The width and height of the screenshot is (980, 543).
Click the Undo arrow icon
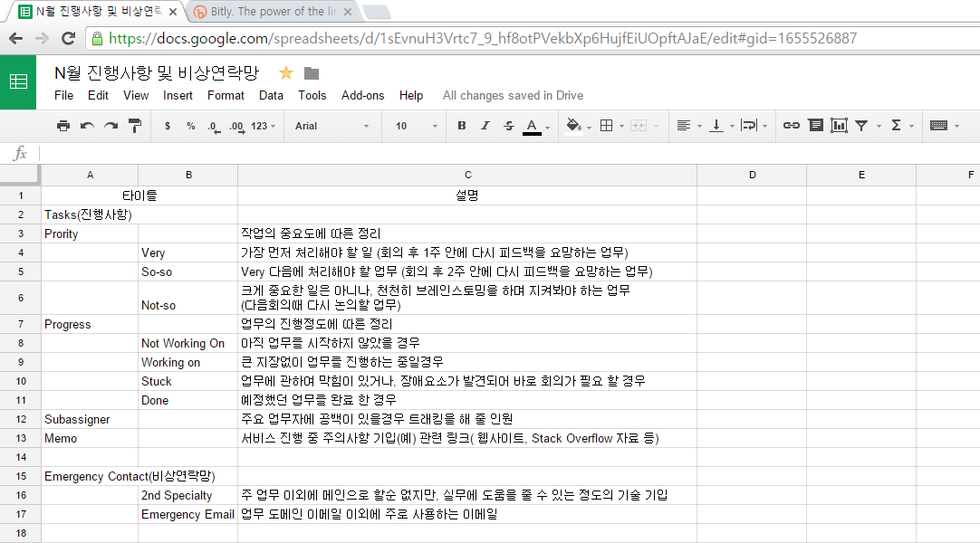point(87,126)
